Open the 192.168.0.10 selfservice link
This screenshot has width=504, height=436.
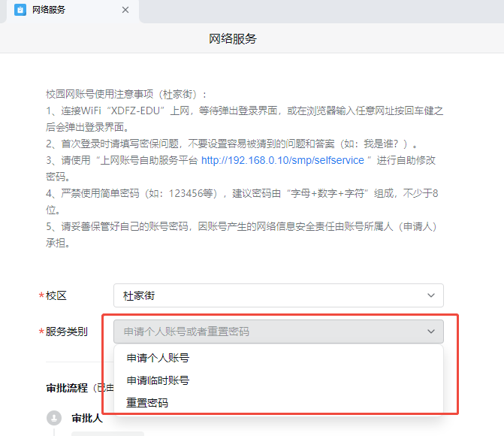click(x=282, y=160)
